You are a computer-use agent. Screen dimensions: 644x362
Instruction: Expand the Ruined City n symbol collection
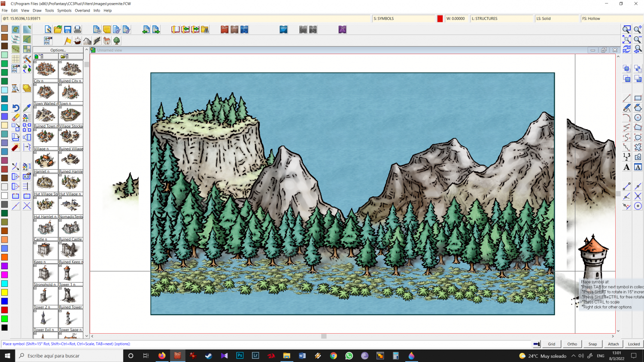pyautogui.click(x=60, y=62)
